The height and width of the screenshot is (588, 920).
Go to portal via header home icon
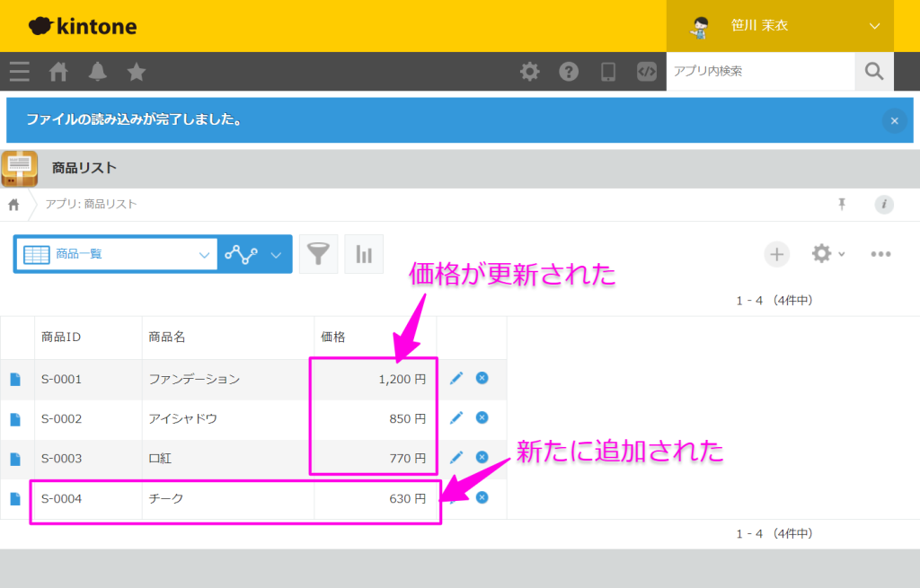pos(58,72)
